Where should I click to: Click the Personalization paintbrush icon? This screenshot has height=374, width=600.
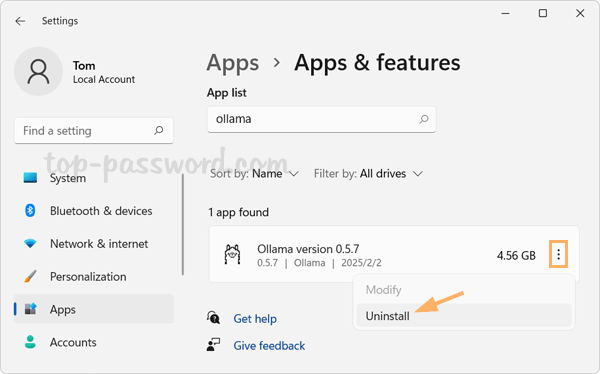[30, 276]
